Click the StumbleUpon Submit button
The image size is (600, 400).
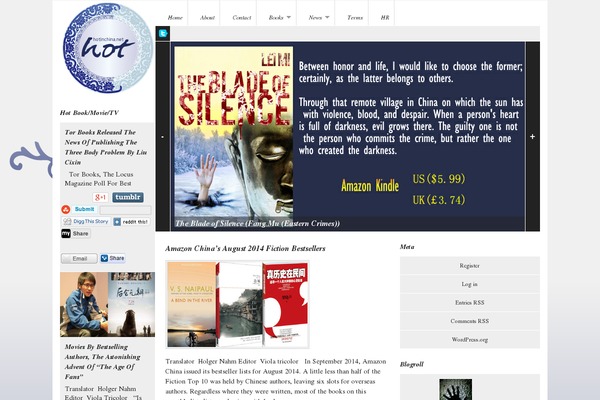79,209
